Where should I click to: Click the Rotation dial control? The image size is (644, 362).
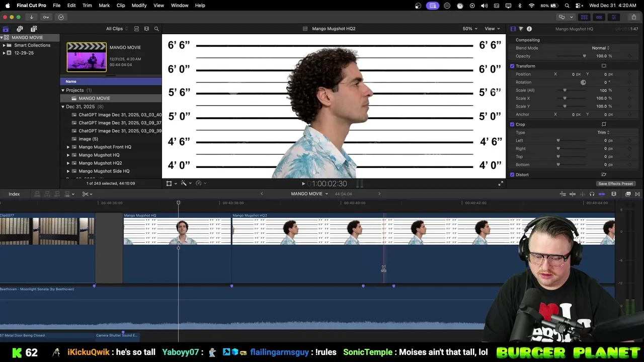(x=583, y=82)
